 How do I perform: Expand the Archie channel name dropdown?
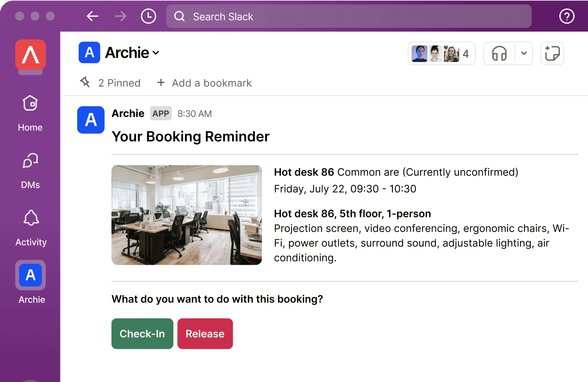(132, 53)
